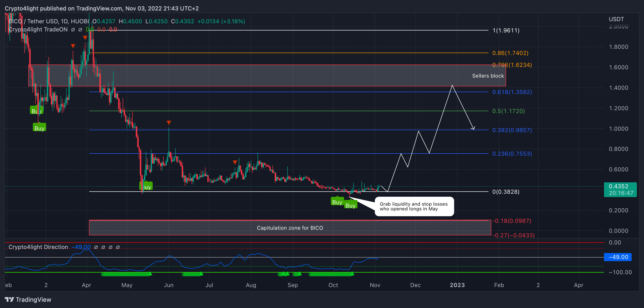The image size is (644, 308).
Task: Click the Fibonacci 0.618(1.3582) level label
Action: pos(512,92)
